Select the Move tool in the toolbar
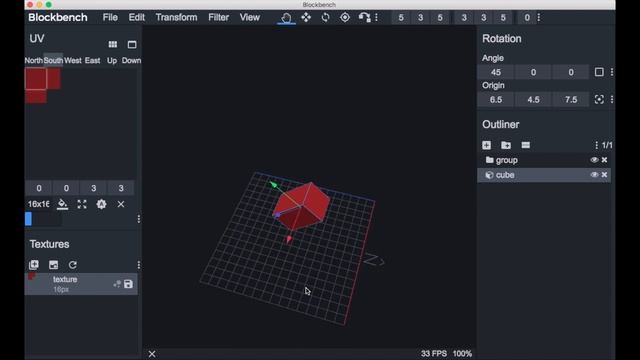This screenshot has width=640, height=360. [x=306, y=18]
